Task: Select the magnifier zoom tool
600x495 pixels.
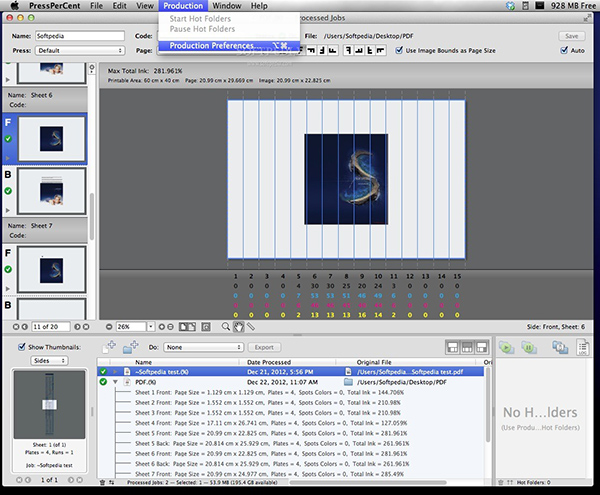Action: (x=225, y=327)
